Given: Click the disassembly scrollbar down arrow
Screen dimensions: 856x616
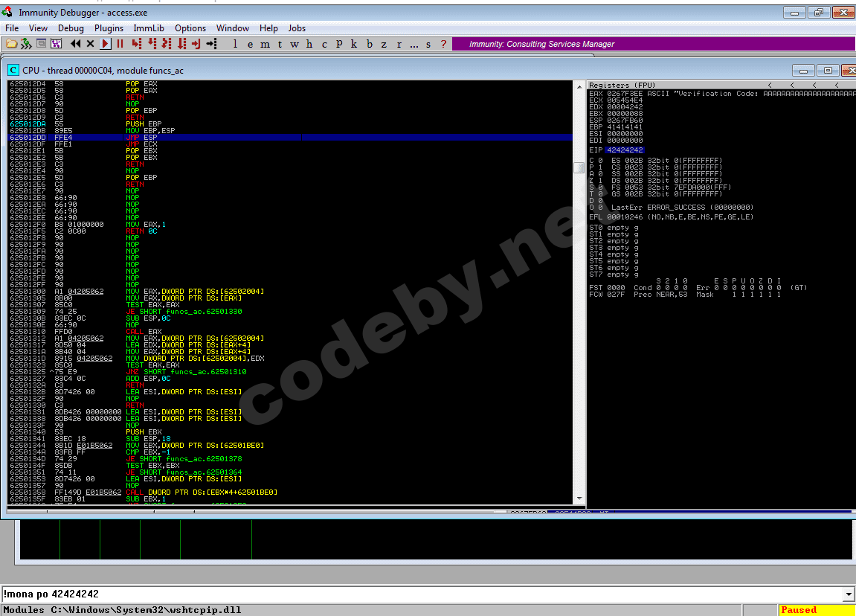Looking at the screenshot, I should click(x=579, y=498).
